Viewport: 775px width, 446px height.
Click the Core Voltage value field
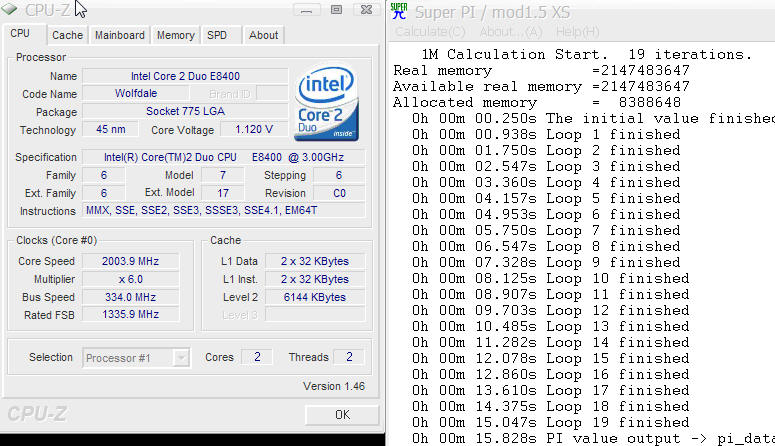254,130
